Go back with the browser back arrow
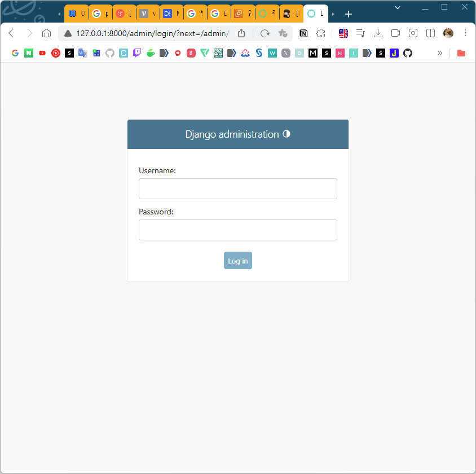 [x=11, y=33]
